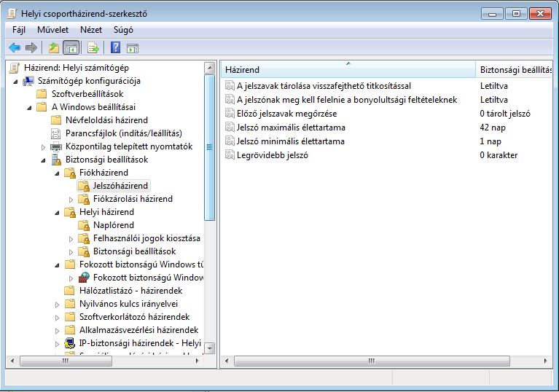Click the IP-biztonsági házirendek icon
The image size is (559, 392).
[70, 343]
